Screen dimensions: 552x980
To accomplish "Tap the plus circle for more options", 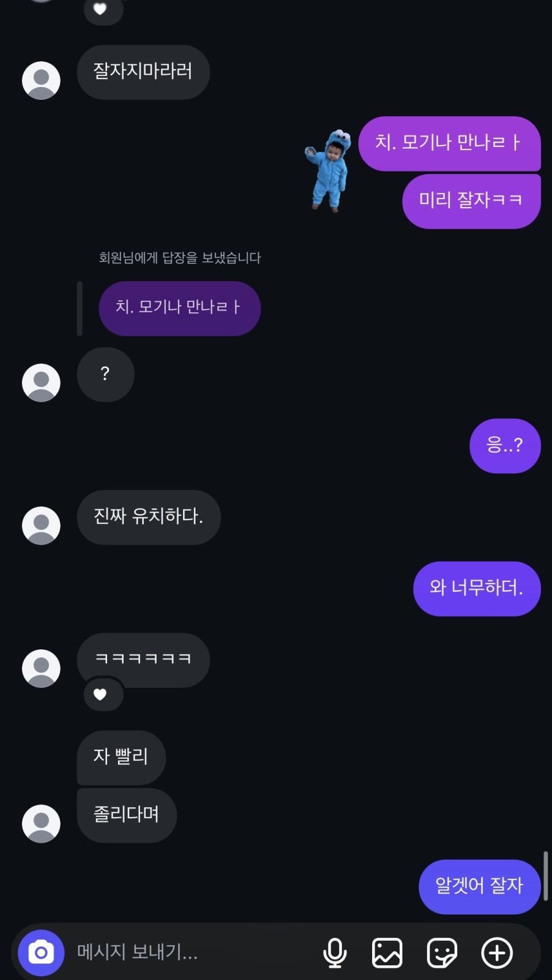I will (x=497, y=953).
